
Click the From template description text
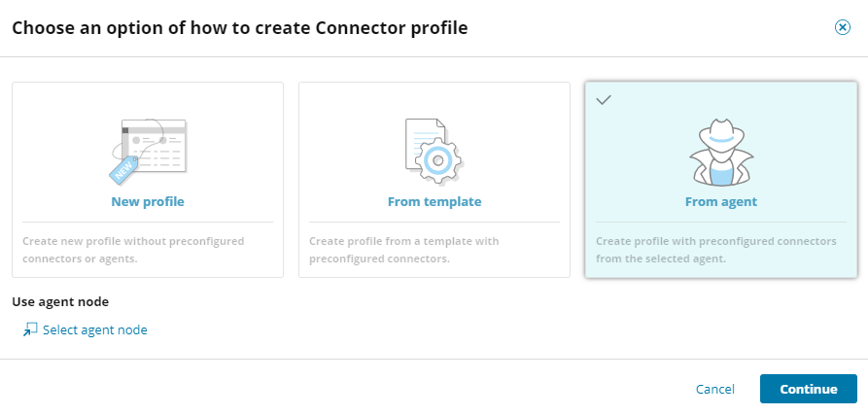(417, 250)
